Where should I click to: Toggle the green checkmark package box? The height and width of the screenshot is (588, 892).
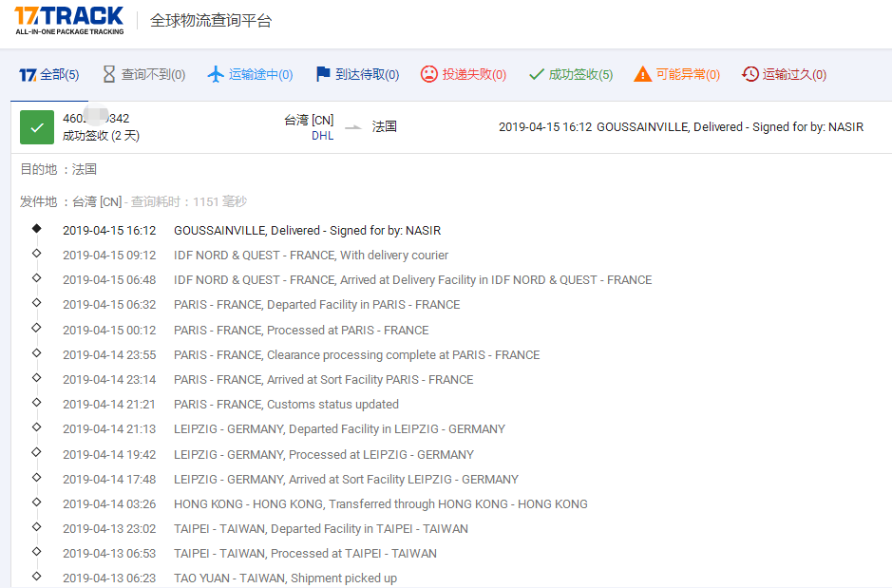coord(37,127)
